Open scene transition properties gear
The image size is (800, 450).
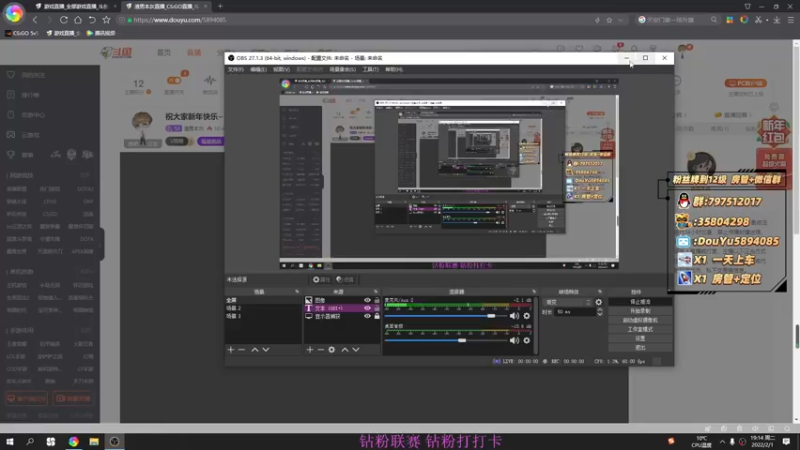[598, 302]
